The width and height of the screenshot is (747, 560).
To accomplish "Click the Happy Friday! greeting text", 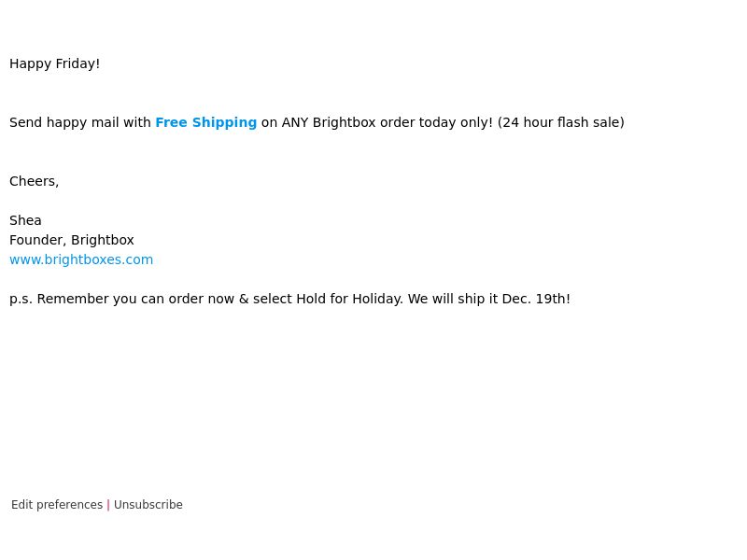I will (x=55, y=63).
